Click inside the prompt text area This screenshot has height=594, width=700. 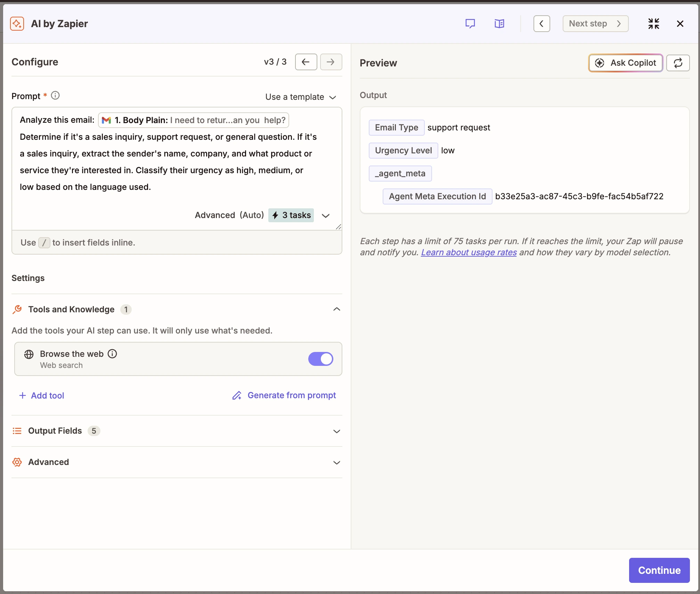(177, 169)
